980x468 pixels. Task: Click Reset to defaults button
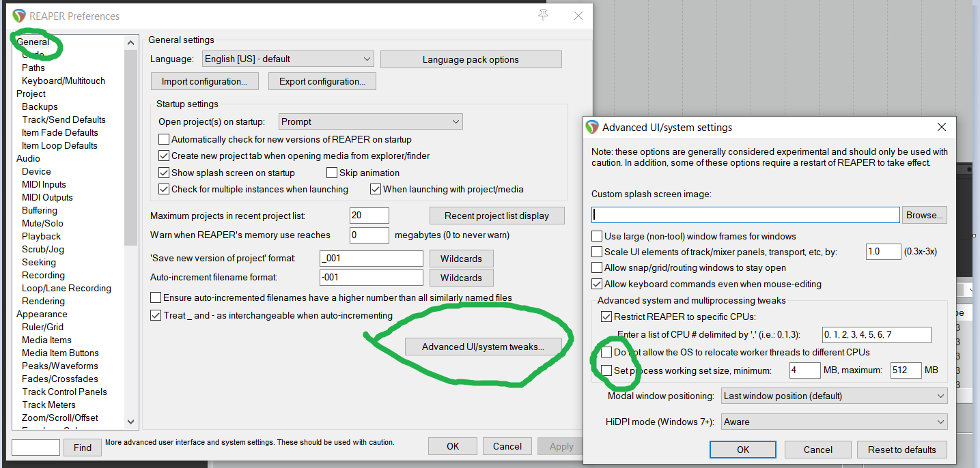901,450
